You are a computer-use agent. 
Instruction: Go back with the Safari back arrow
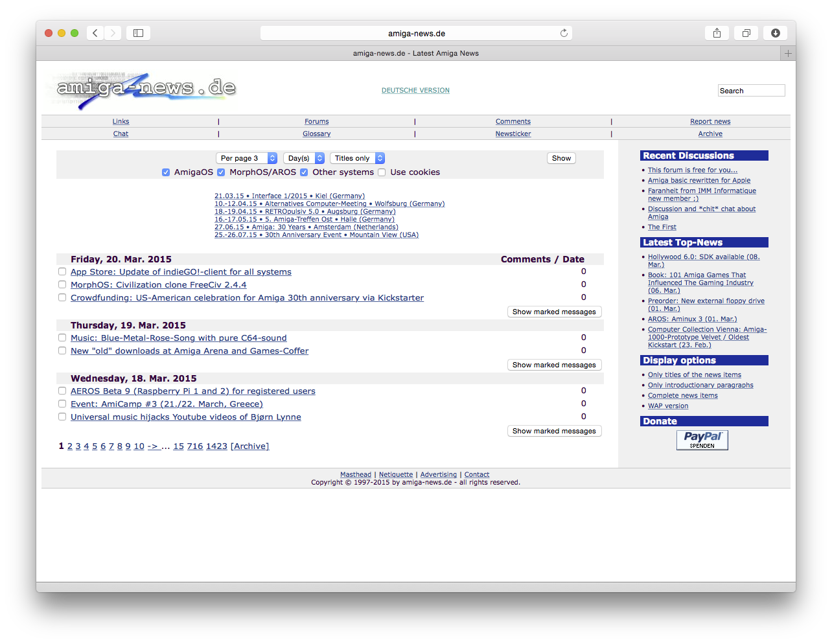click(95, 33)
